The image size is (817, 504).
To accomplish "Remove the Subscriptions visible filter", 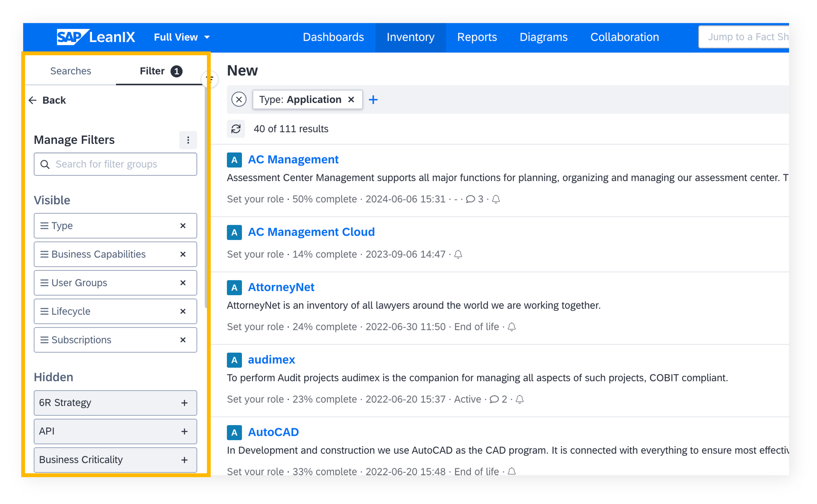I will point(183,340).
